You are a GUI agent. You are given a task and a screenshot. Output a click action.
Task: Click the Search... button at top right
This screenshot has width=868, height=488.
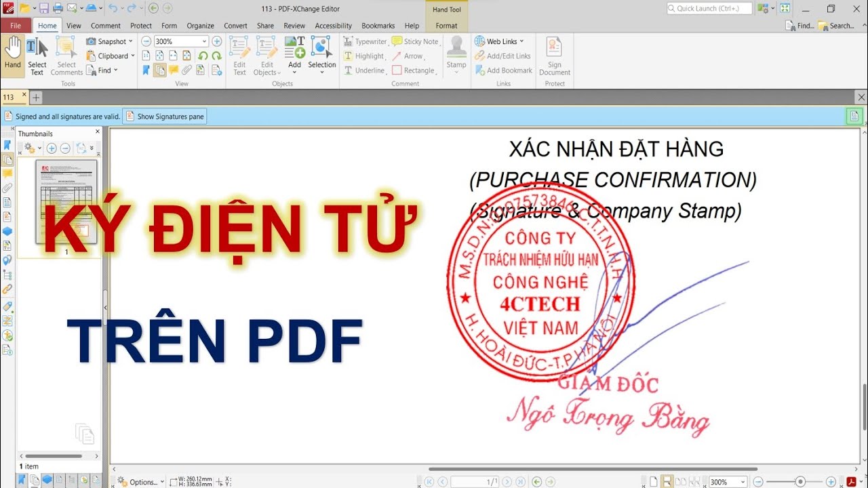pyautogui.click(x=835, y=26)
